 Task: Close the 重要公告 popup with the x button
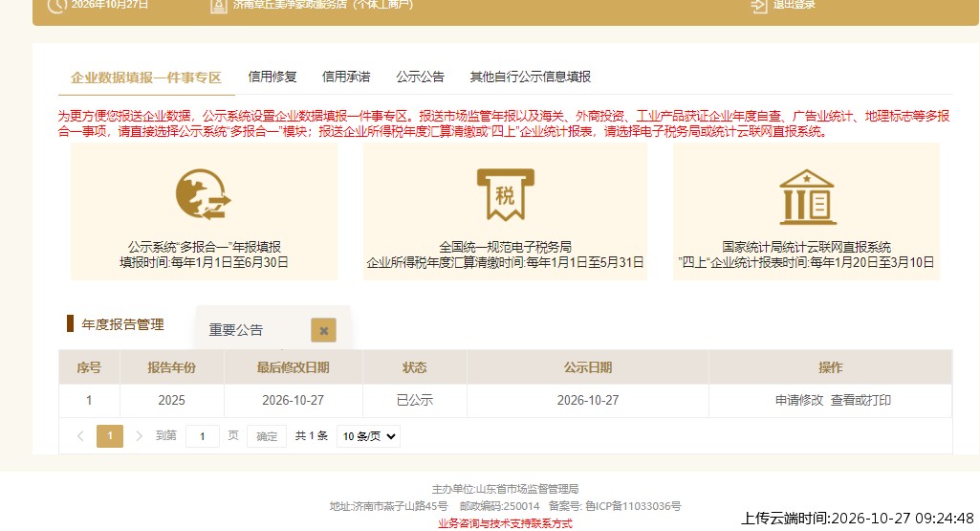pyautogui.click(x=324, y=330)
